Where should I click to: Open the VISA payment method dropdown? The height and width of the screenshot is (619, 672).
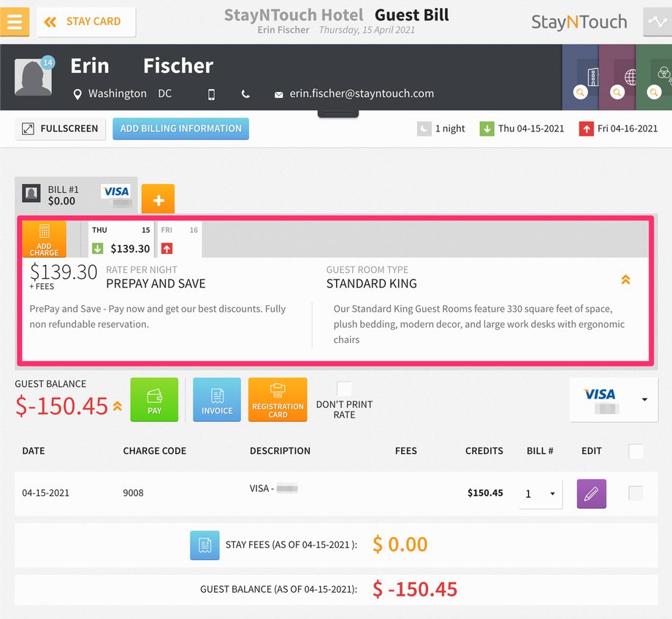[x=614, y=400]
